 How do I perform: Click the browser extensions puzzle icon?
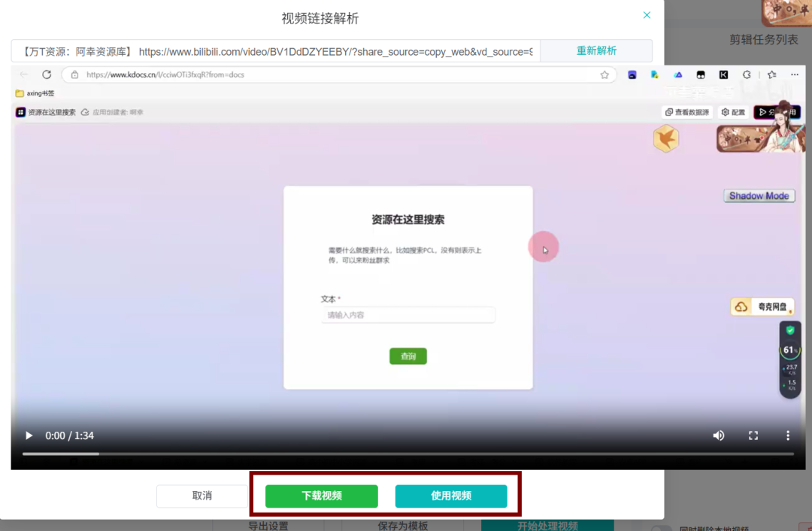click(747, 74)
